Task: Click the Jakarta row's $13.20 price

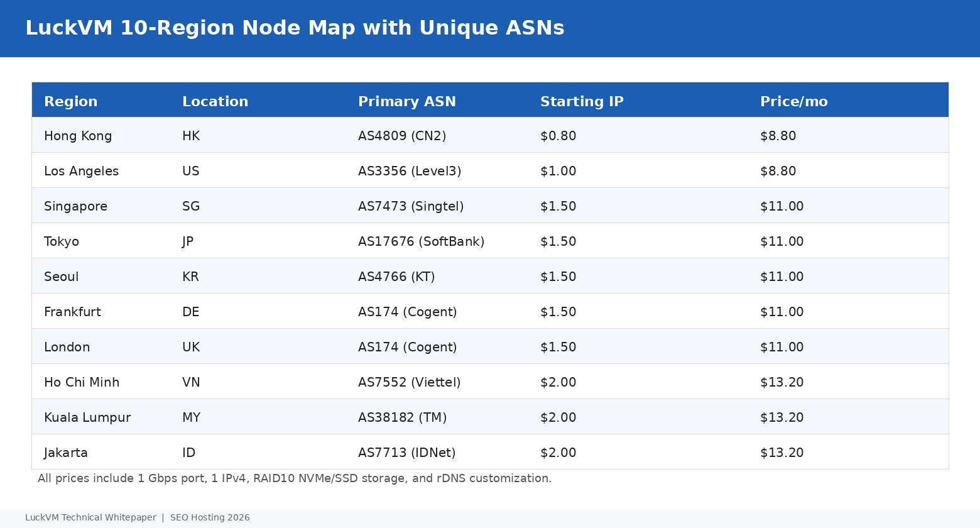Action: 782,453
